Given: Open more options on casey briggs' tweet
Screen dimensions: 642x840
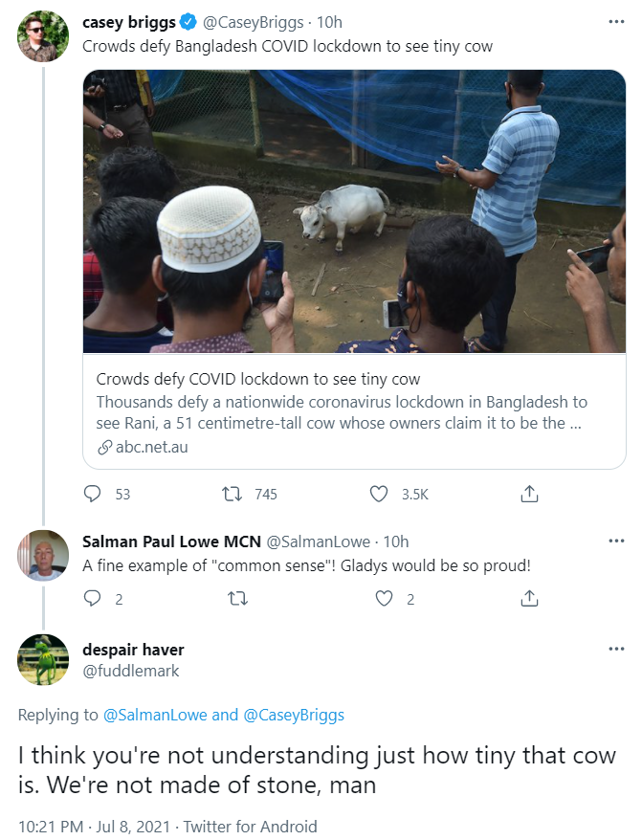Looking at the screenshot, I should 616,21.
